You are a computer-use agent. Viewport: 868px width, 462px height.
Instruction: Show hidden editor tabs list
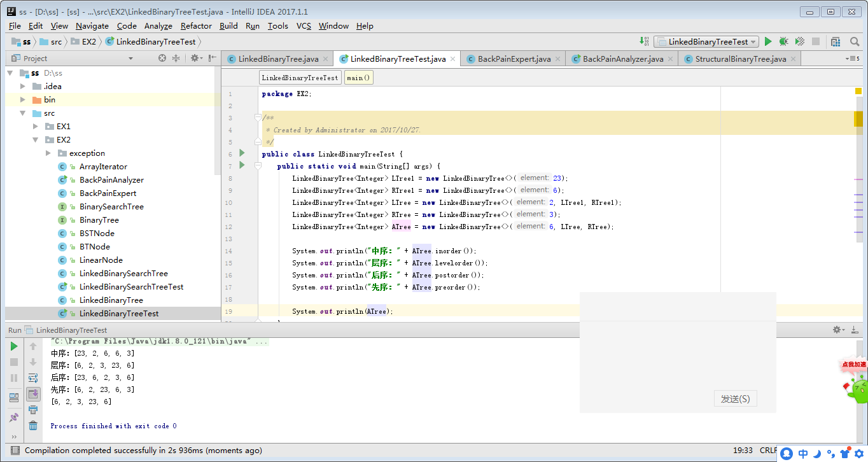[x=852, y=59]
